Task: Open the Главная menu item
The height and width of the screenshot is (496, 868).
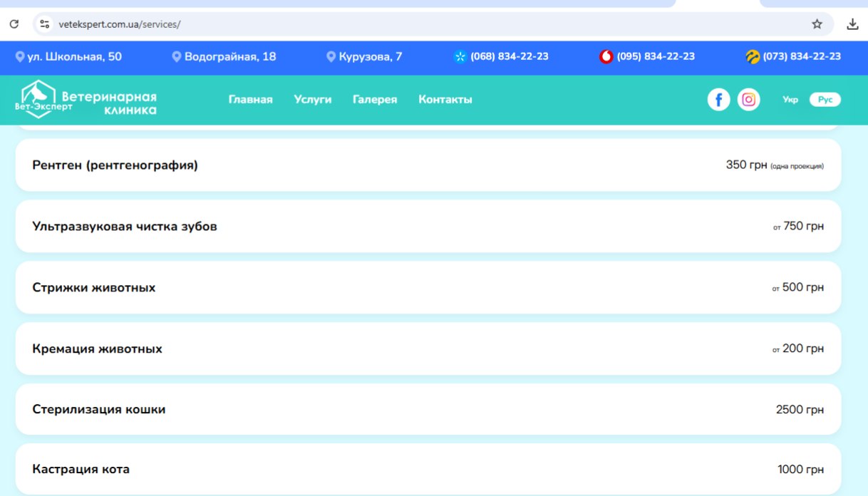Action: (x=250, y=100)
